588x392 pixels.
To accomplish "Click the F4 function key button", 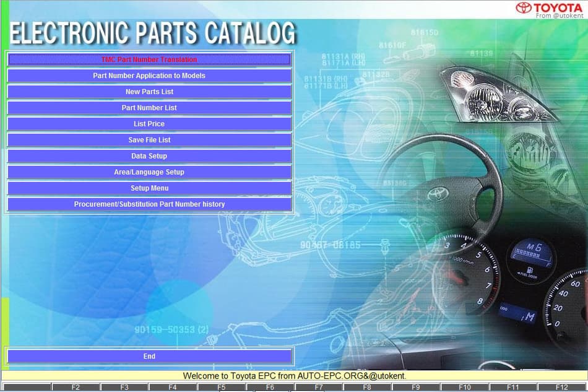I will 173,387.
